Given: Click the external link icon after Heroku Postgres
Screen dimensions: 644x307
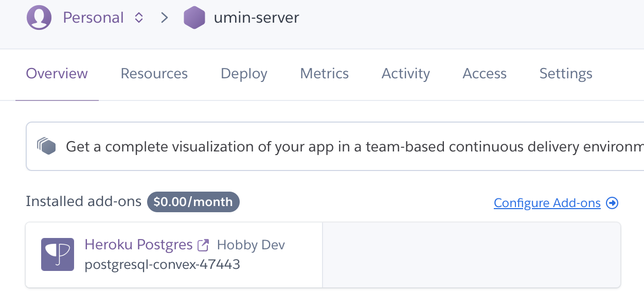Looking at the screenshot, I should pyautogui.click(x=204, y=245).
